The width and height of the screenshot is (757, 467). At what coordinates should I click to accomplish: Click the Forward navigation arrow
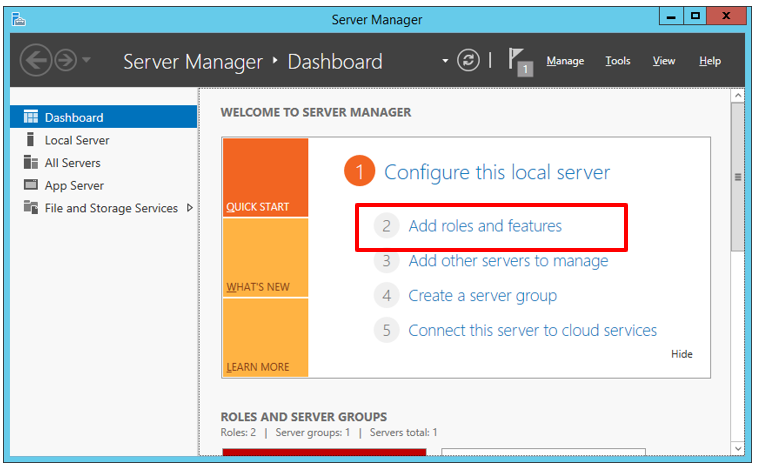tap(66, 60)
